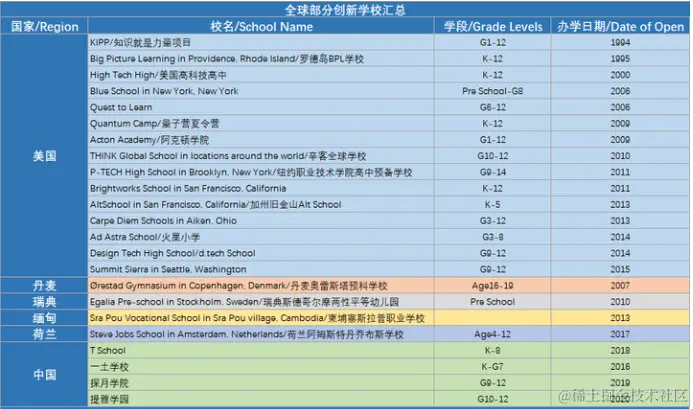Click Design Tech High School/d.tech School
The image size is (693, 409).
pyautogui.click(x=173, y=253)
